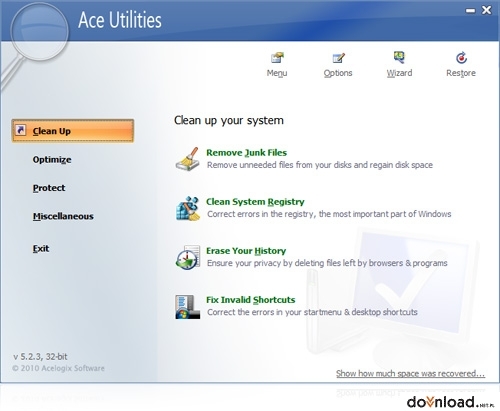
Task: Open Erase Your History link
Action: [x=246, y=251]
